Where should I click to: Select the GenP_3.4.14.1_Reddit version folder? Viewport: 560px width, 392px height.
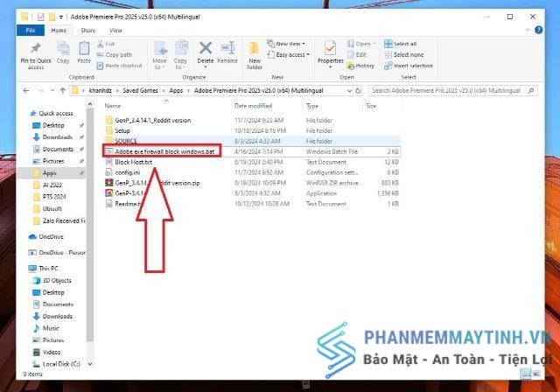(x=153, y=121)
